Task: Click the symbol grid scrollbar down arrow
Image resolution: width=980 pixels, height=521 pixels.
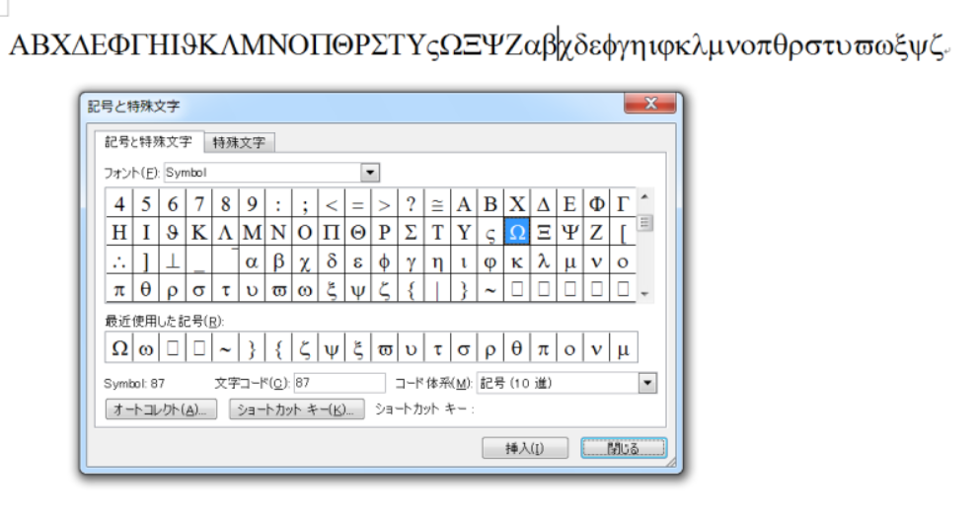Action: [x=646, y=294]
